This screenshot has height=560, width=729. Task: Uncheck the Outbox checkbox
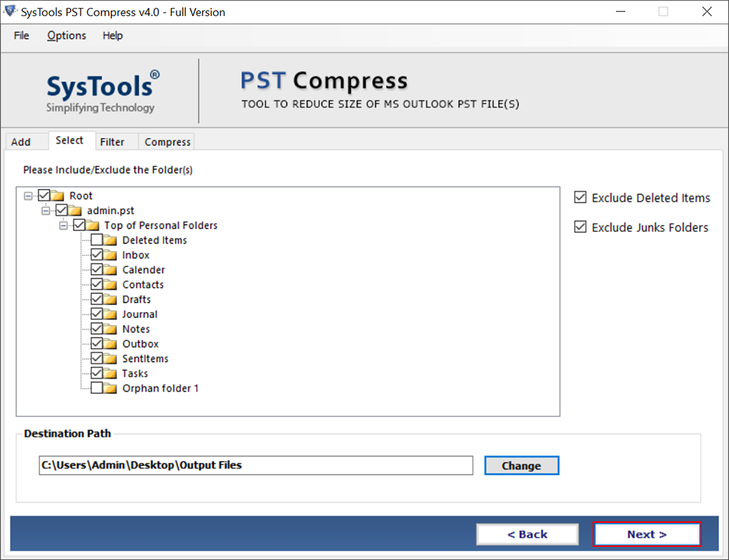point(97,343)
